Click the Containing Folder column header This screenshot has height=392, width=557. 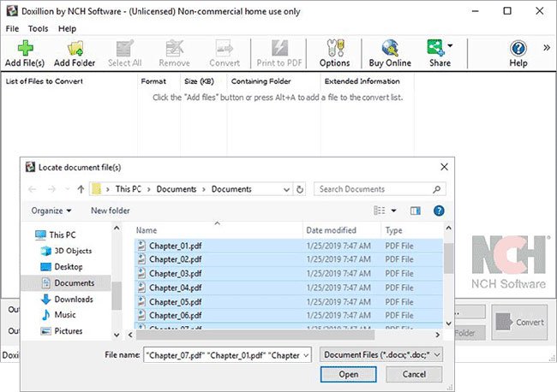click(x=273, y=81)
